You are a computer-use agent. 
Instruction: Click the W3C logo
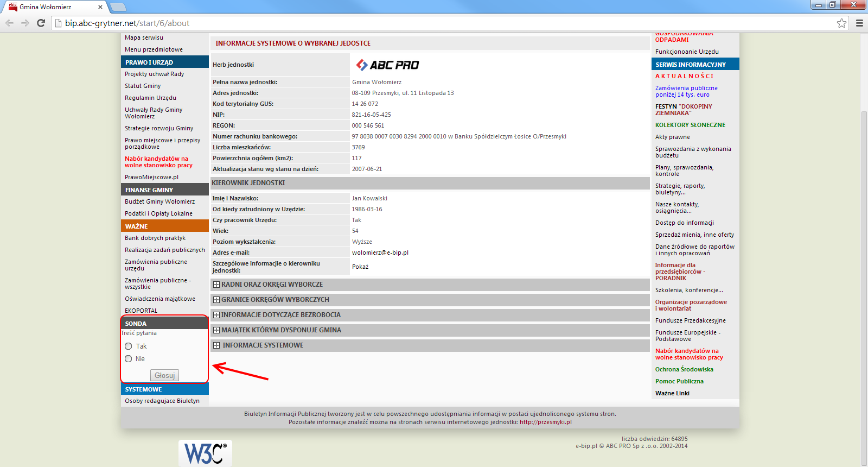tap(205, 453)
